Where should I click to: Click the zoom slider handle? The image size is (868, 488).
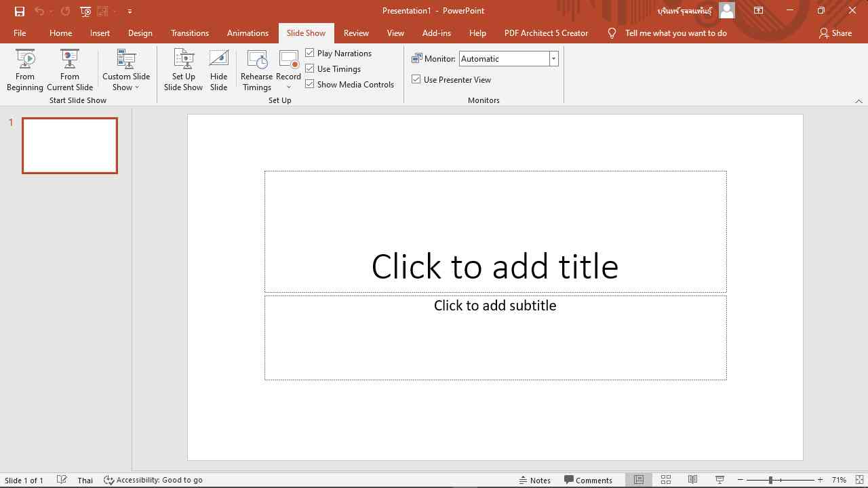point(770,480)
